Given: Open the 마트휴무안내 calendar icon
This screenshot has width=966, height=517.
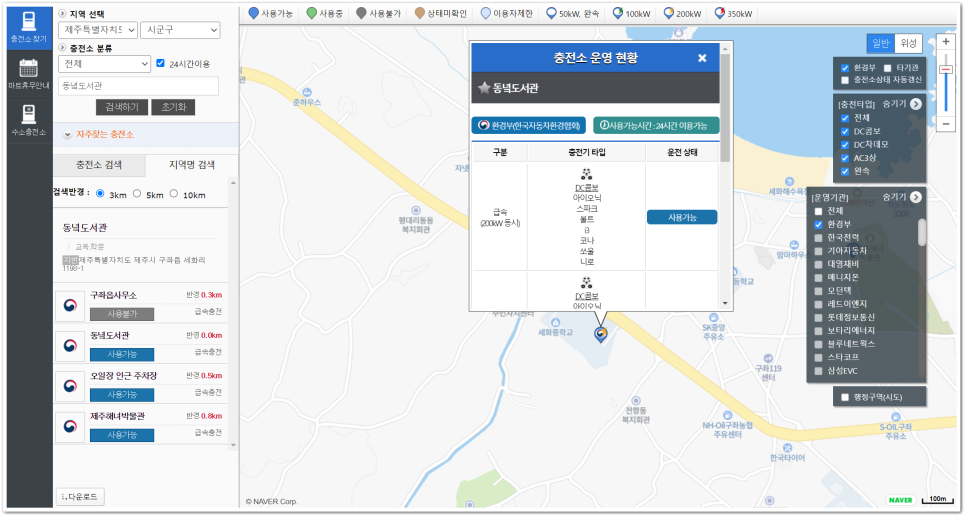Looking at the screenshot, I should pyautogui.click(x=27, y=74).
